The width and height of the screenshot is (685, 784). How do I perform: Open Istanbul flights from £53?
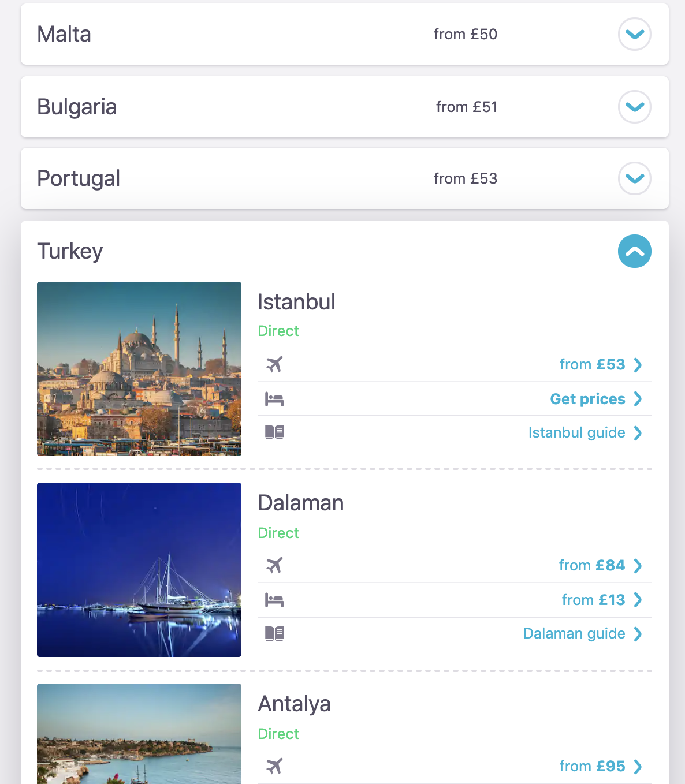coord(600,364)
